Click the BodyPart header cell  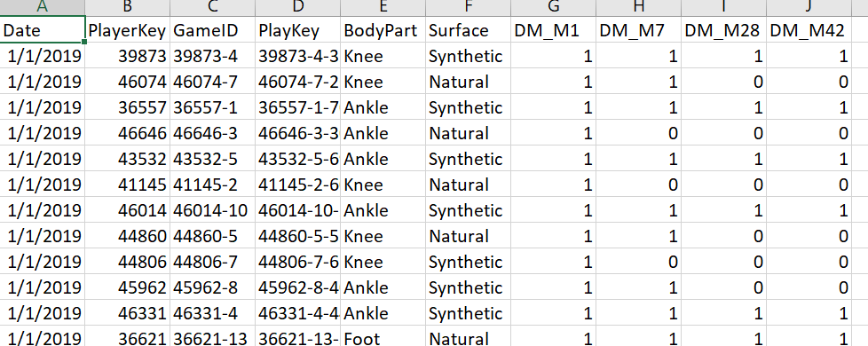coord(383,30)
